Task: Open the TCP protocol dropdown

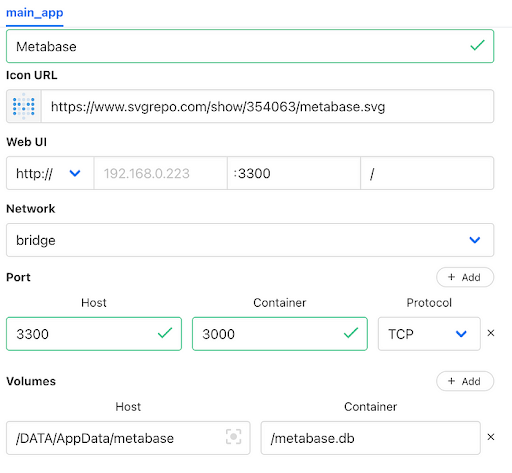Action: coord(429,334)
